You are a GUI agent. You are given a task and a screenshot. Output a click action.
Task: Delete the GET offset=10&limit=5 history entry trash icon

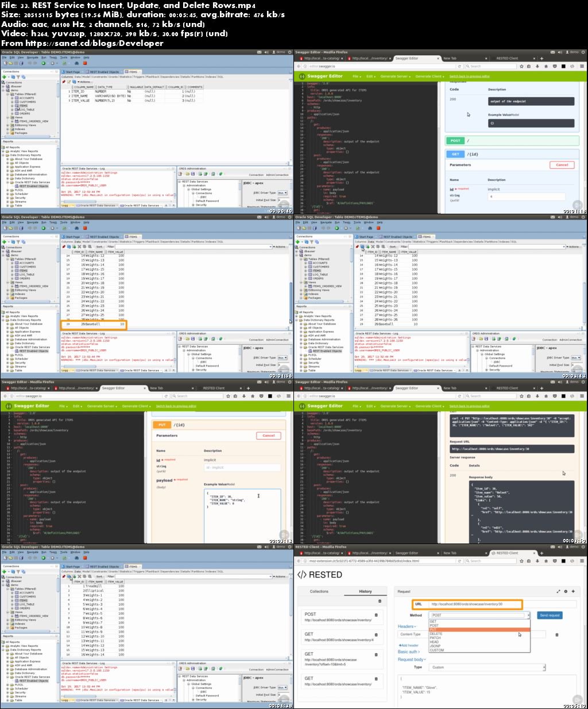[376, 654]
